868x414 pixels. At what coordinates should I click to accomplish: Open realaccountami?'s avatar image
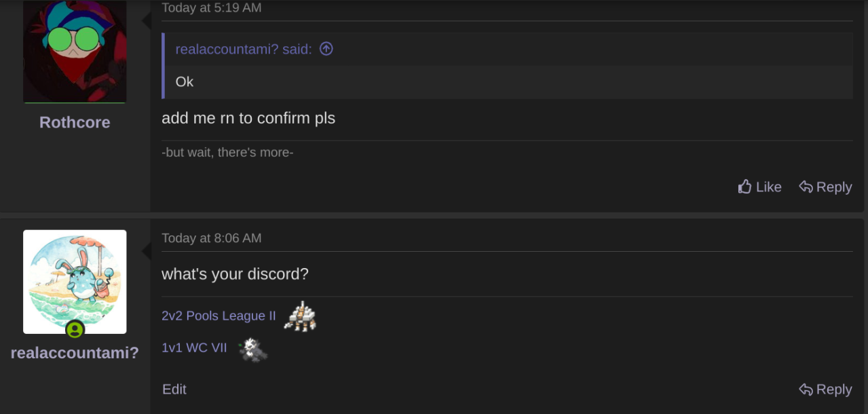click(75, 282)
